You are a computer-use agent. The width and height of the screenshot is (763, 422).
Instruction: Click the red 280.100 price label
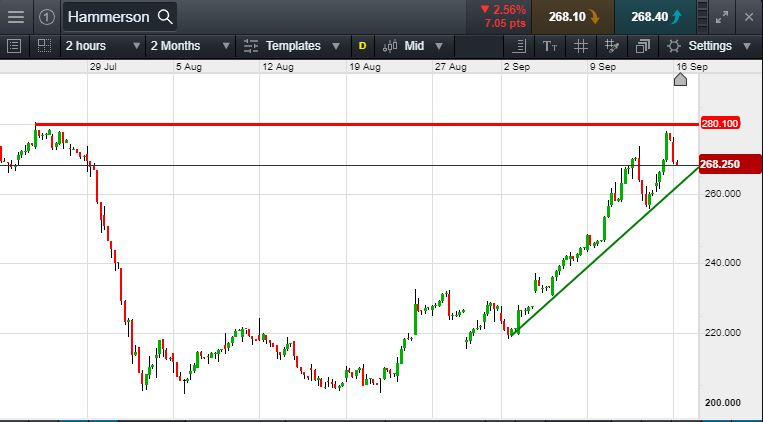[x=720, y=124]
